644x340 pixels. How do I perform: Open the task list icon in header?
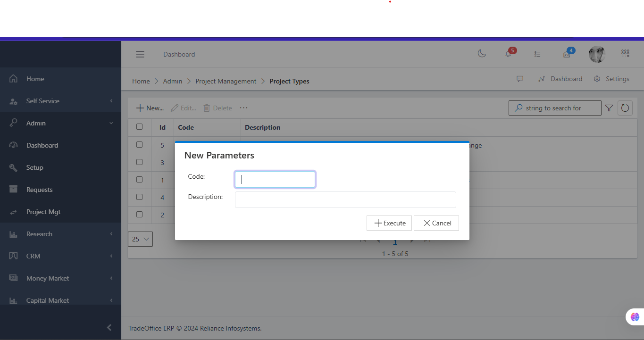pos(537,54)
